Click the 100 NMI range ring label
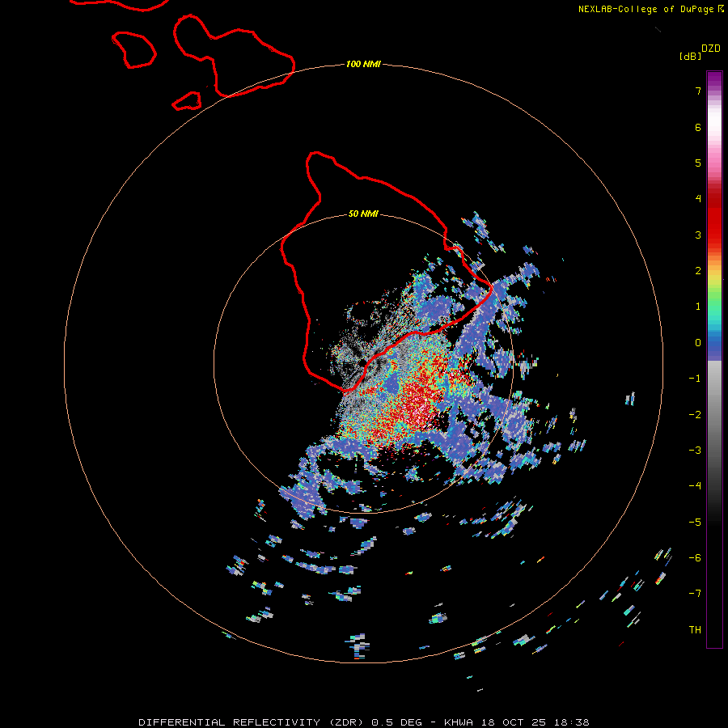Viewport: 728px width, 728px height. click(x=363, y=64)
